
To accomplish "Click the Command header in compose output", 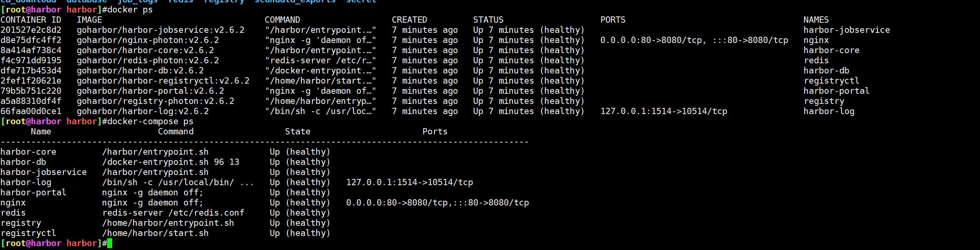I will point(176,132).
